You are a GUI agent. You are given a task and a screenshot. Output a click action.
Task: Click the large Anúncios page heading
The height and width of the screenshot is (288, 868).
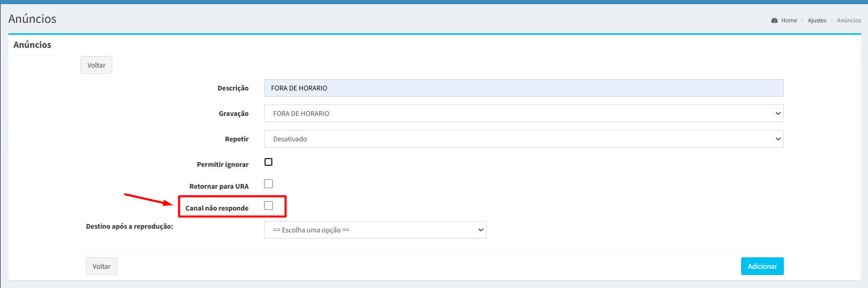(x=32, y=19)
